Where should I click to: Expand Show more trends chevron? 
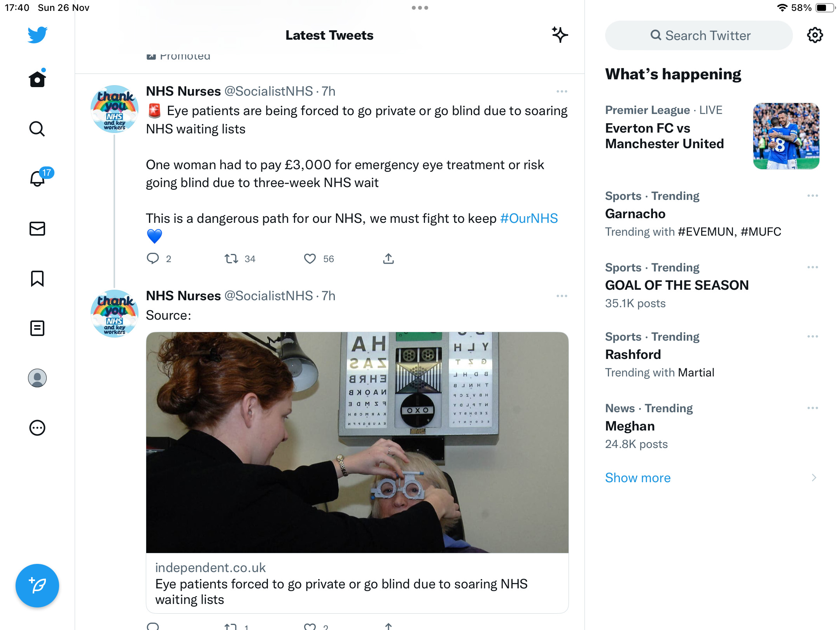tap(814, 478)
